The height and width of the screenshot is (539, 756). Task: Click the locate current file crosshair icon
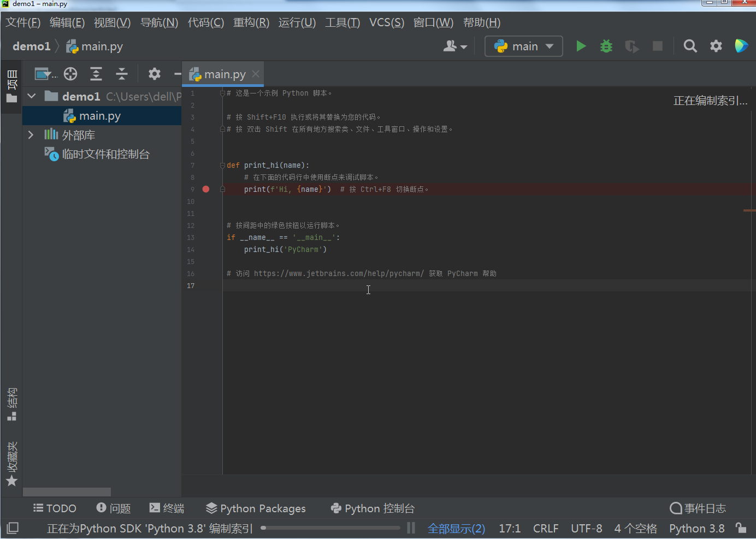tap(70, 74)
